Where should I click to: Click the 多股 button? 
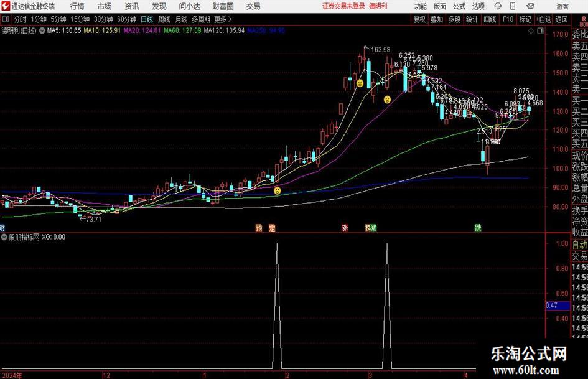[454, 19]
